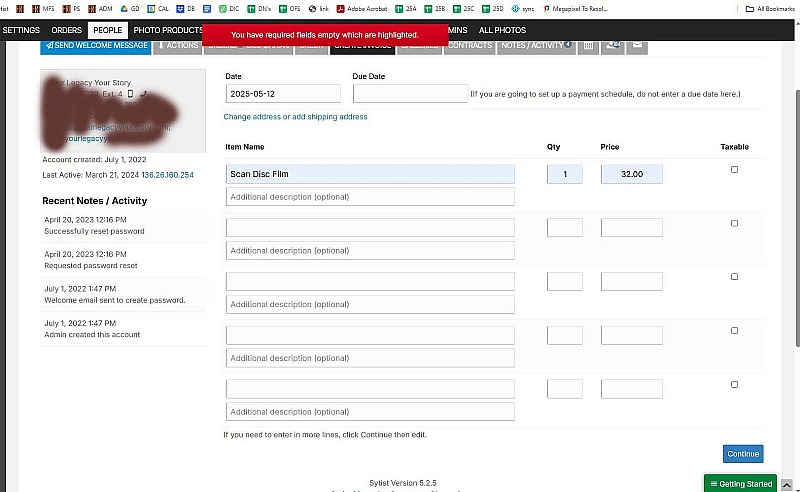Click the Price field containing 32.00
Viewport: 800px width, 492px height.
coord(632,174)
